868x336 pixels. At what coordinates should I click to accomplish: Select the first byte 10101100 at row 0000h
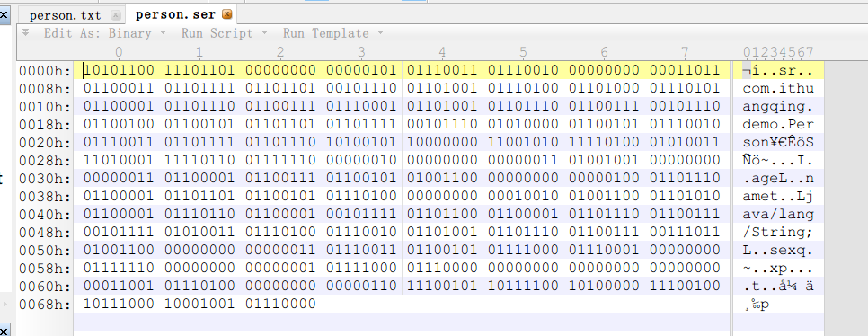click(x=119, y=70)
